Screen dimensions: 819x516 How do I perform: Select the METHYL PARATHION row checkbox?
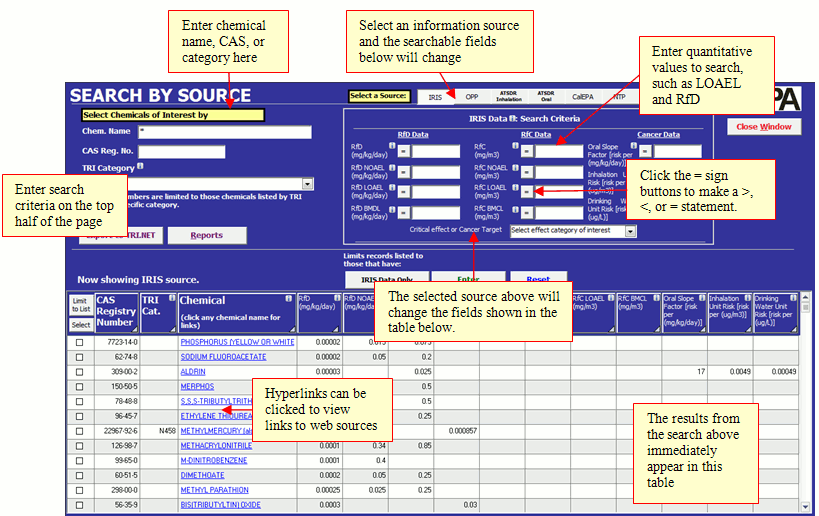click(x=80, y=490)
